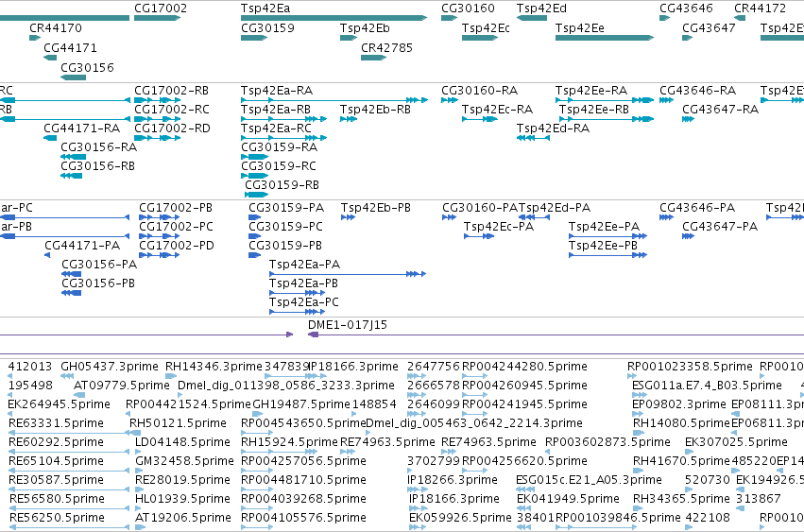
Task: Click protein Tsp42Ea-PB
Action: (303, 283)
